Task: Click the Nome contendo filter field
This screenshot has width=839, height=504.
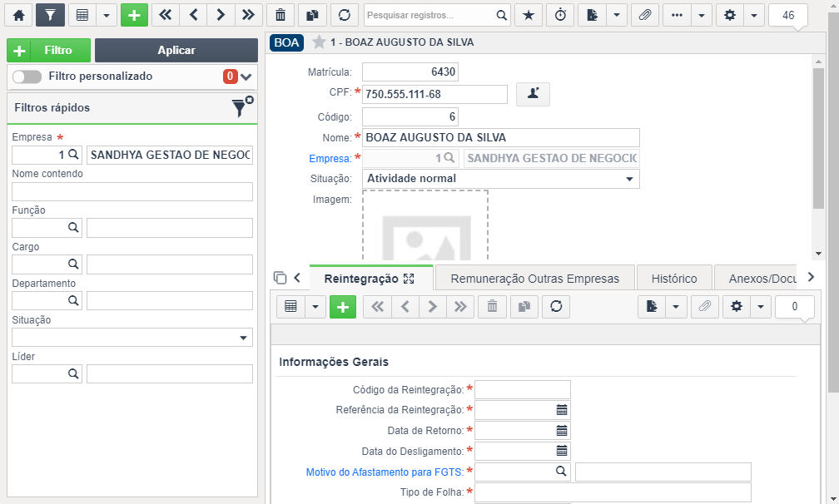Action: [132, 191]
